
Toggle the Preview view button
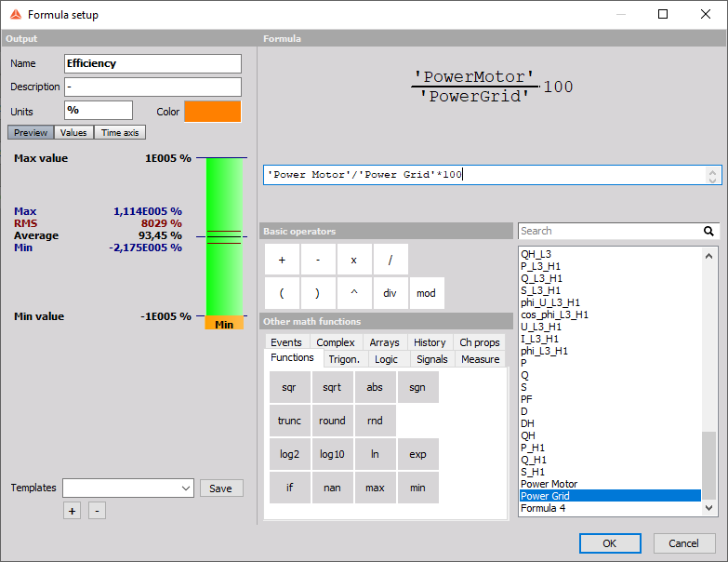pos(31,132)
